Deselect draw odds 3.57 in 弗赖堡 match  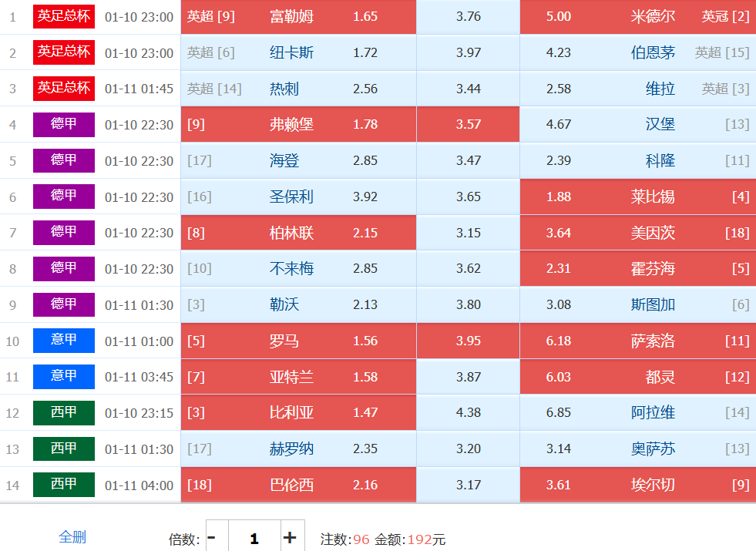click(x=468, y=124)
